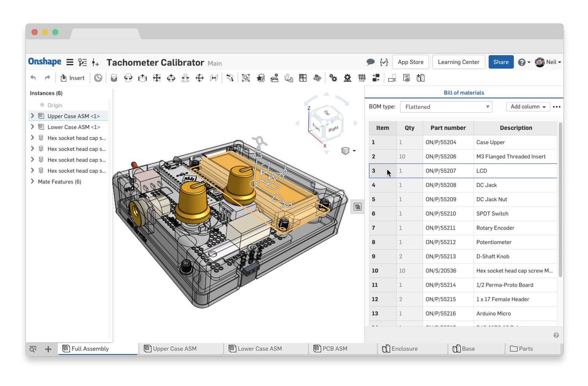The width and height of the screenshot is (588, 386).
Task: Open the Onshape hamburger menu icon
Action: click(x=69, y=62)
